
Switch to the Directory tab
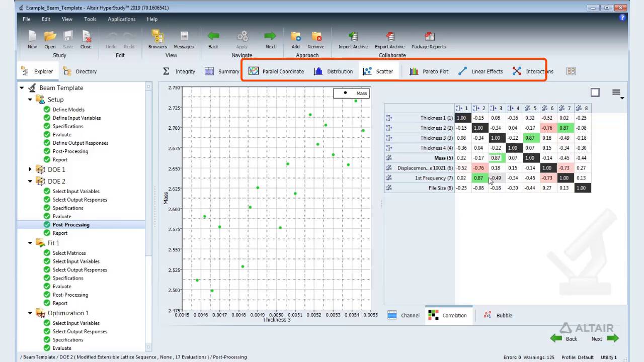80,71
